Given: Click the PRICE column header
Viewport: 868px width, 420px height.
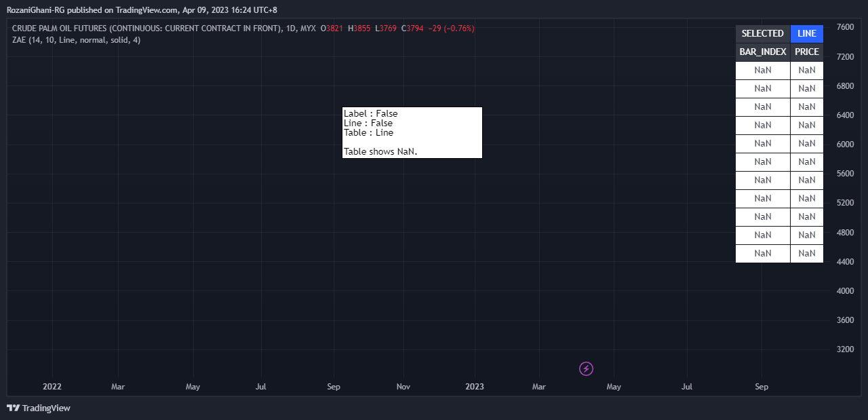Looking at the screenshot, I should tap(807, 52).
